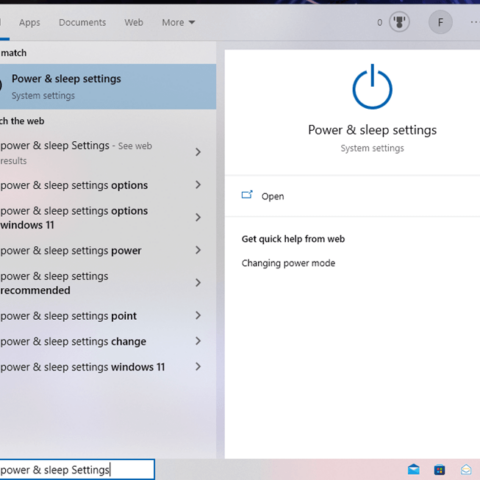This screenshot has width=480, height=480.
Task: Click the Open launch icon
Action: click(x=247, y=195)
